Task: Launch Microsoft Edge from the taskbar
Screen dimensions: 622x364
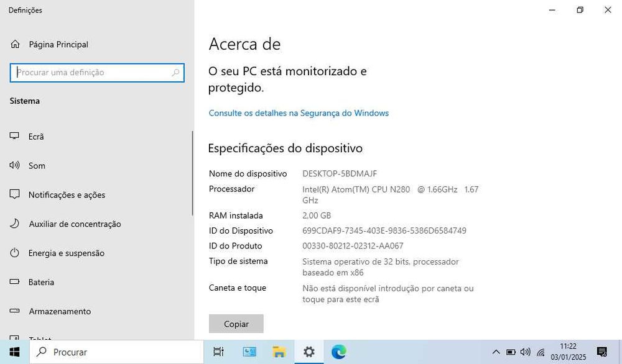Action: point(338,352)
